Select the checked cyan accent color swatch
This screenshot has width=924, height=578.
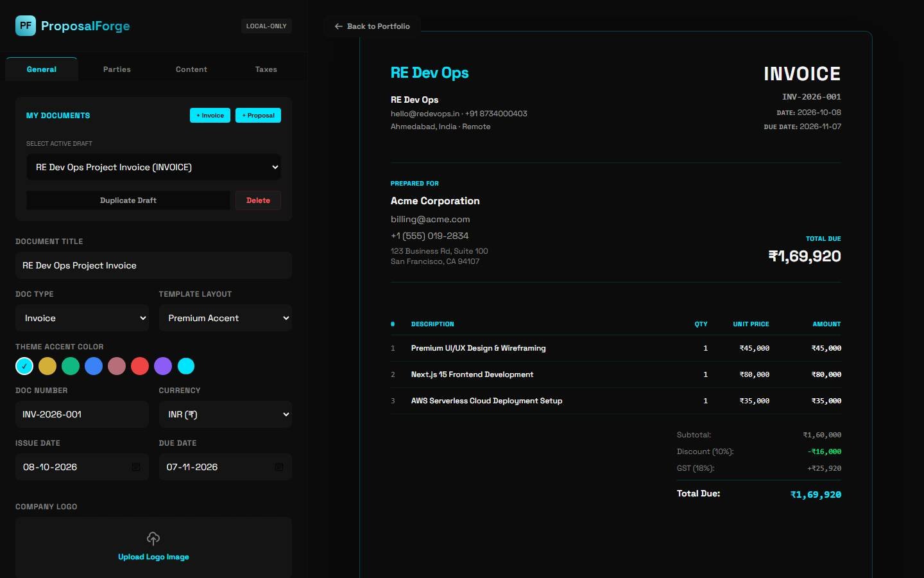24,366
